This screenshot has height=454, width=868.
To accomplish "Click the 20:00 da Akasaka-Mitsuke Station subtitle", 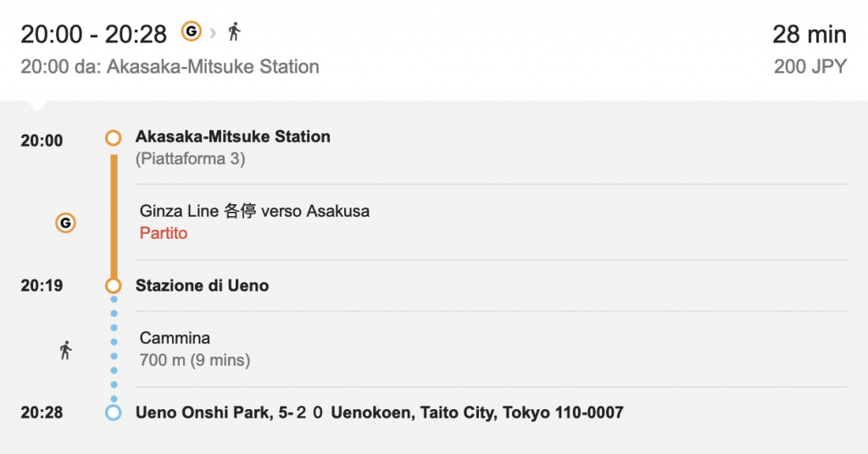I will coord(170,66).
